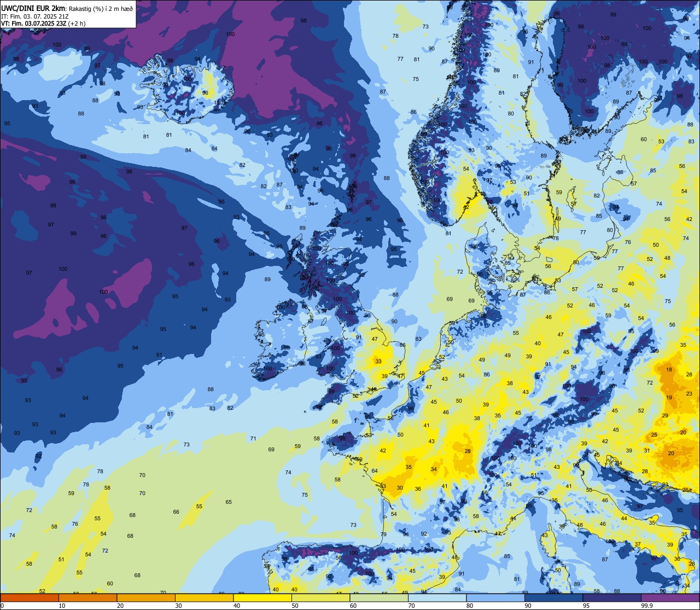The height and width of the screenshot is (610, 700).
Task: Click the 10–20 orange legend segment
Action: click(x=87, y=598)
